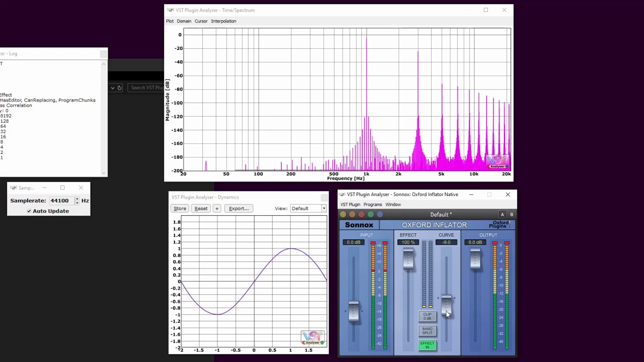Click the orange round button in Inflator header

(352, 215)
